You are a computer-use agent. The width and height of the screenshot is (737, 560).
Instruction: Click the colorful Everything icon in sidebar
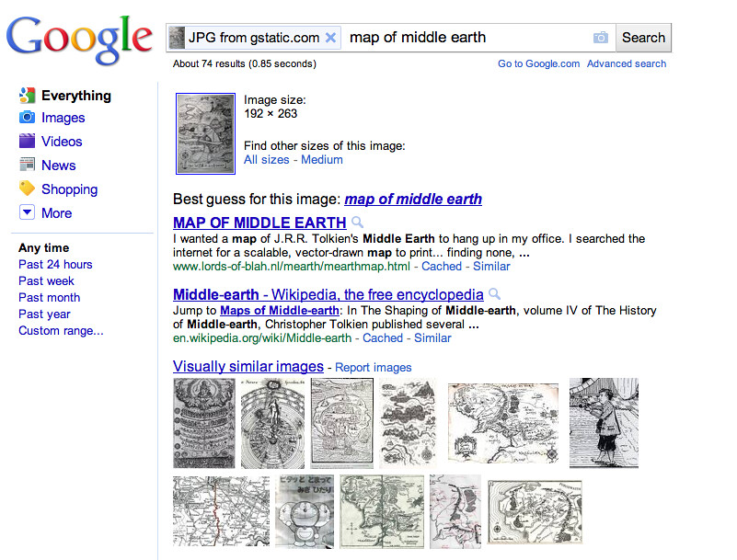[29, 95]
